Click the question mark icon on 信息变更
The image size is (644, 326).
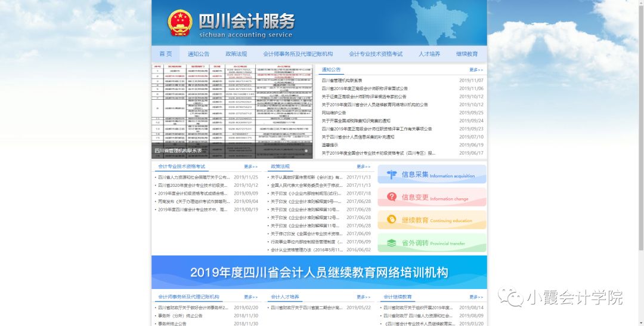(392, 197)
